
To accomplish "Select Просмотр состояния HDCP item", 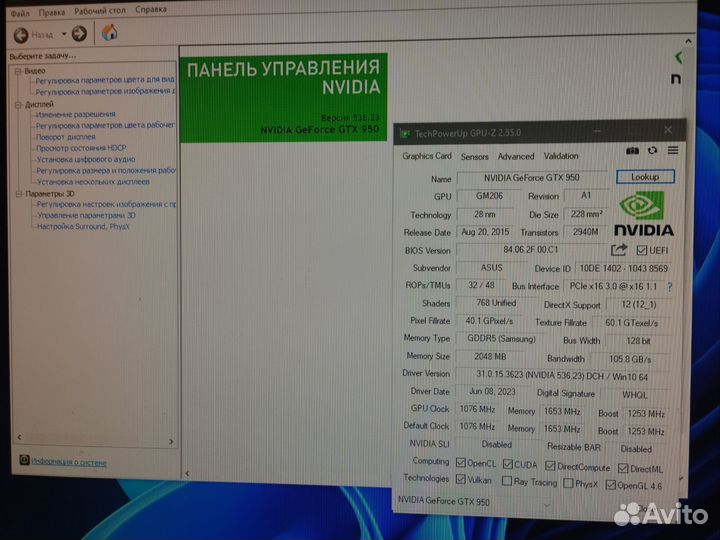I will tap(81, 148).
